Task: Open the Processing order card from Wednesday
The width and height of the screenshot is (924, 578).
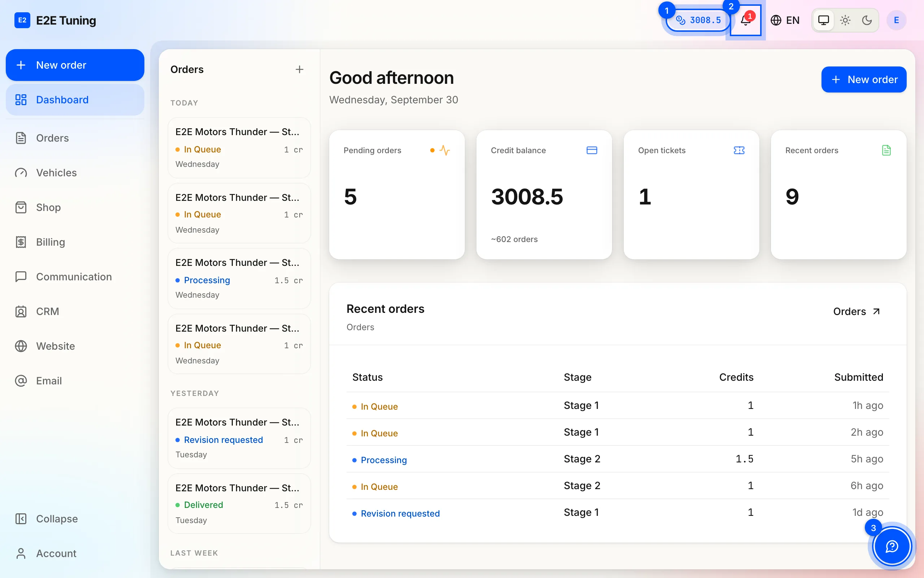Action: pyautogui.click(x=239, y=278)
